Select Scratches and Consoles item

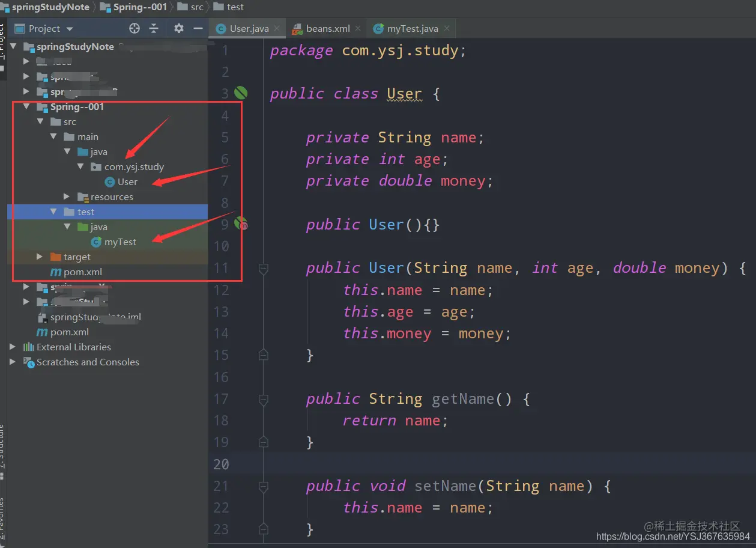coord(88,362)
